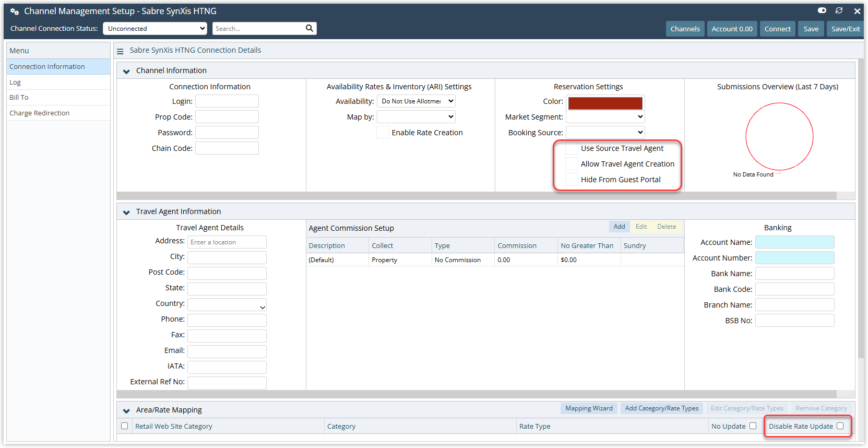Click Delete in Agent Commission Setup
The width and height of the screenshot is (868, 448).
tap(667, 227)
